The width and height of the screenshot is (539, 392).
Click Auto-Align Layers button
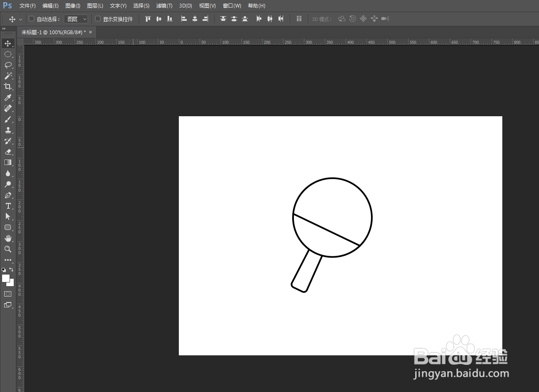(299, 19)
